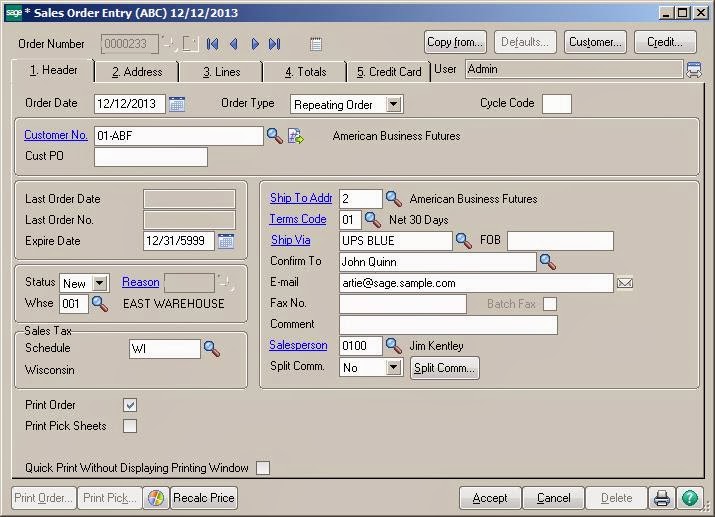Click into the Cust PO field

coord(151,156)
